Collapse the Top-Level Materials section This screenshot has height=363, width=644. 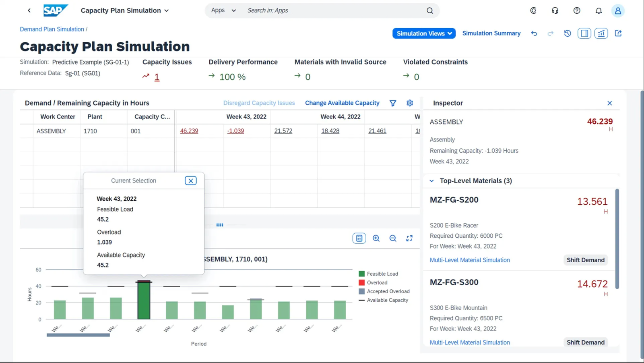pyautogui.click(x=431, y=181)
